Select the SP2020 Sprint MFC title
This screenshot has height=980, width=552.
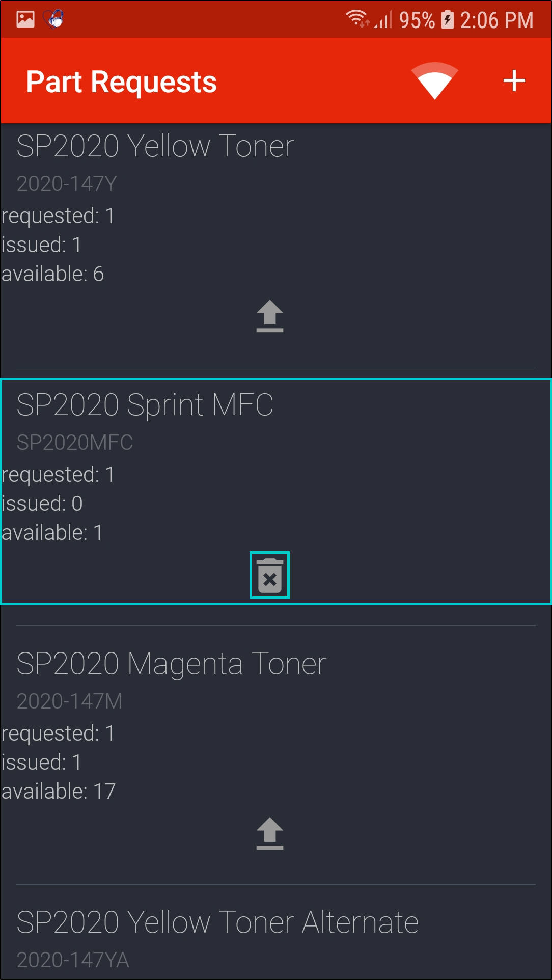click(145, 405)
